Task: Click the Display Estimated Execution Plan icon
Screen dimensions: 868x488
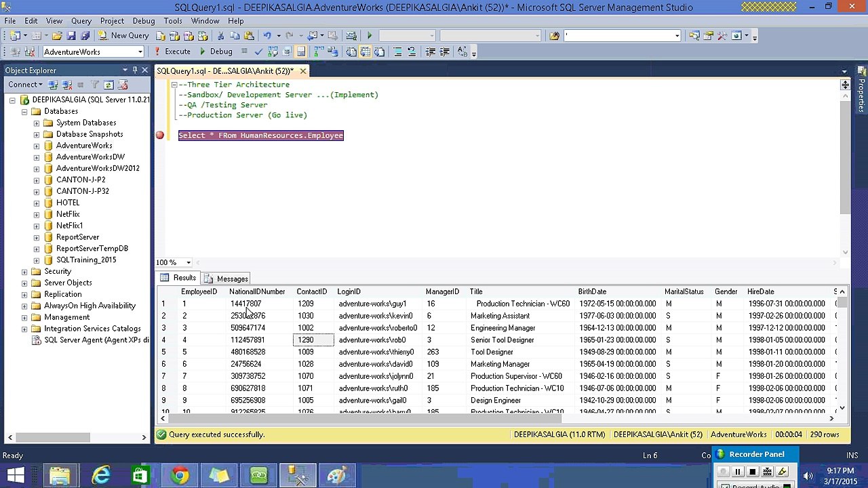Action: coord(273,52)
